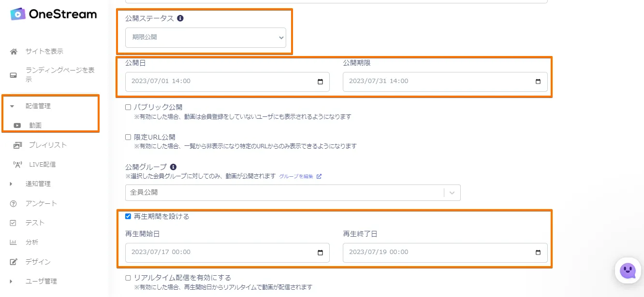Open テスト in the sidebar
The image size is (644, 297).
35,223
